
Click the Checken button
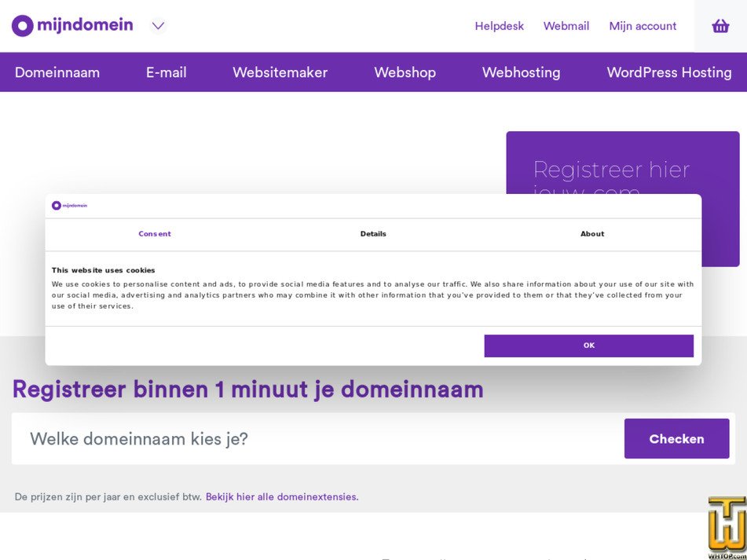point(676,438)
